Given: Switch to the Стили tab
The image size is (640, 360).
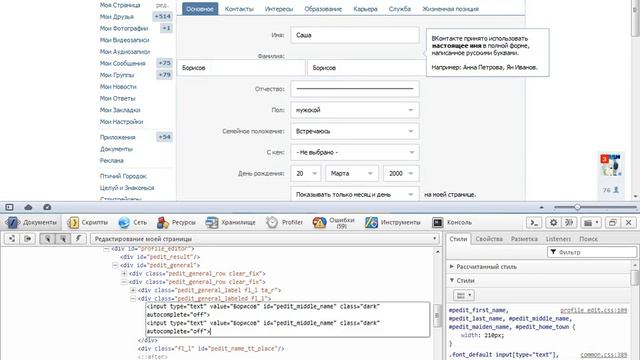Looking at the screenshot, I should coord(458,239).
